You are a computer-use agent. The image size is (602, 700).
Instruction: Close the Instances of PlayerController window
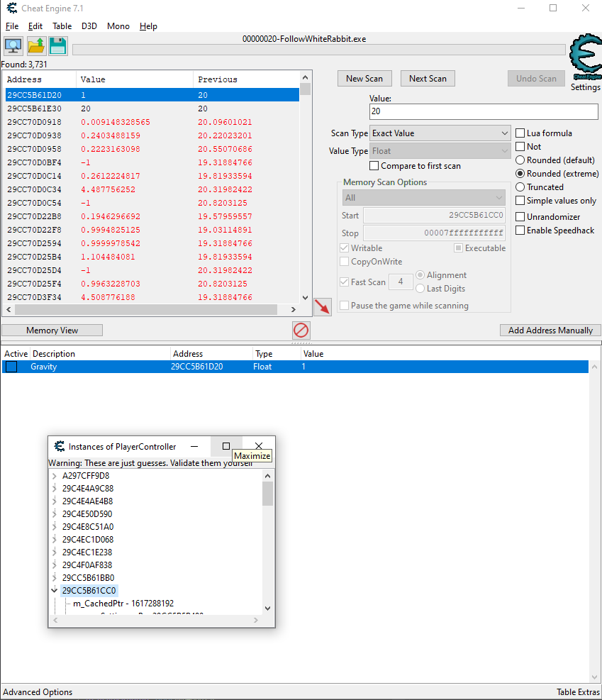click(259, 446)
